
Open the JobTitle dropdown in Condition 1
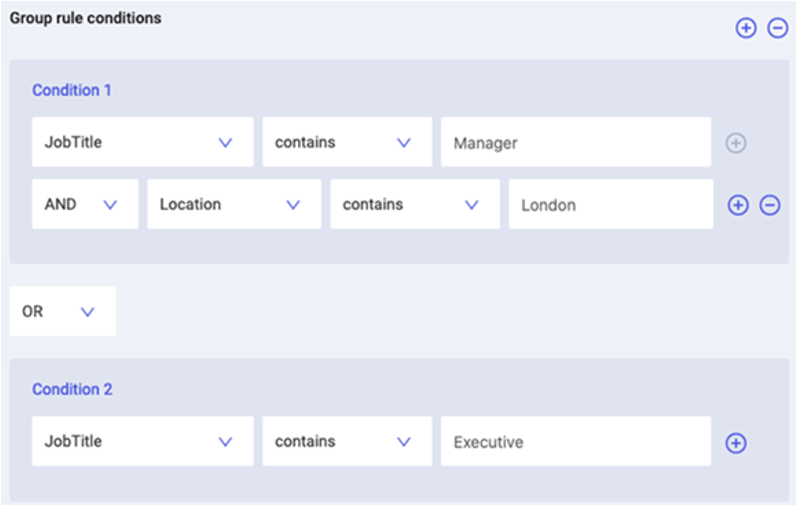click(x=143, y=142)
